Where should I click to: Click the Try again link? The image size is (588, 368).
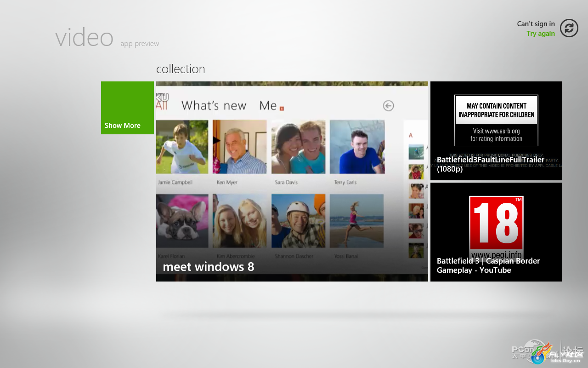(x=541, y=34)
